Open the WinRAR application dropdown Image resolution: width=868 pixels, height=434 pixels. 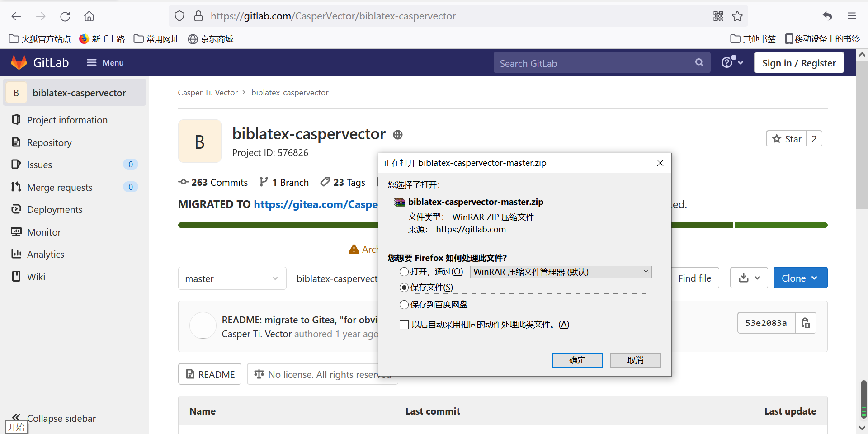[561, 272]
